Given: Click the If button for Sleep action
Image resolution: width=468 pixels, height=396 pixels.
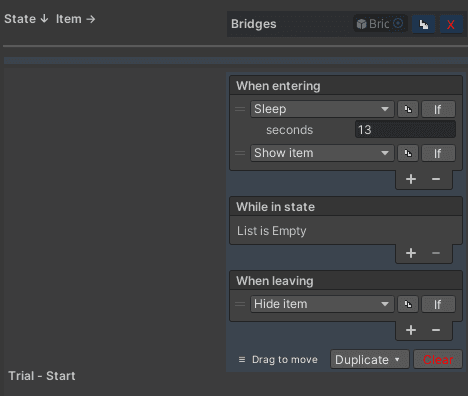Looking at the screenshot, I should pos(438,109).
